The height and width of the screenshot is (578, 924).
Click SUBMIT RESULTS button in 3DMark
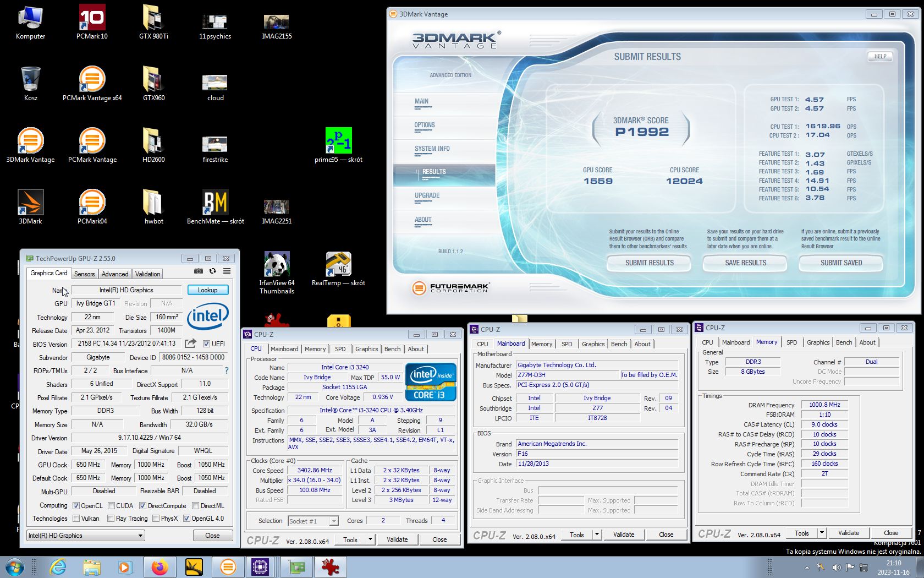[x=649, y=263]
